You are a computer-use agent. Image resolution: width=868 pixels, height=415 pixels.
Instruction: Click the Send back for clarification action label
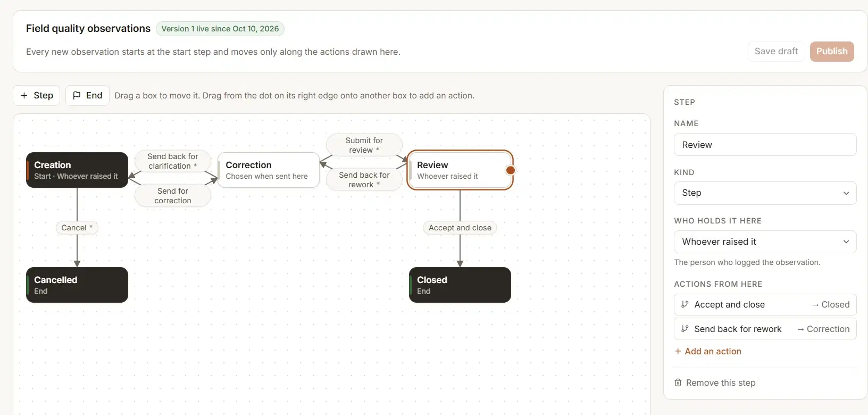pyautogui.click(x=173, y=161)
